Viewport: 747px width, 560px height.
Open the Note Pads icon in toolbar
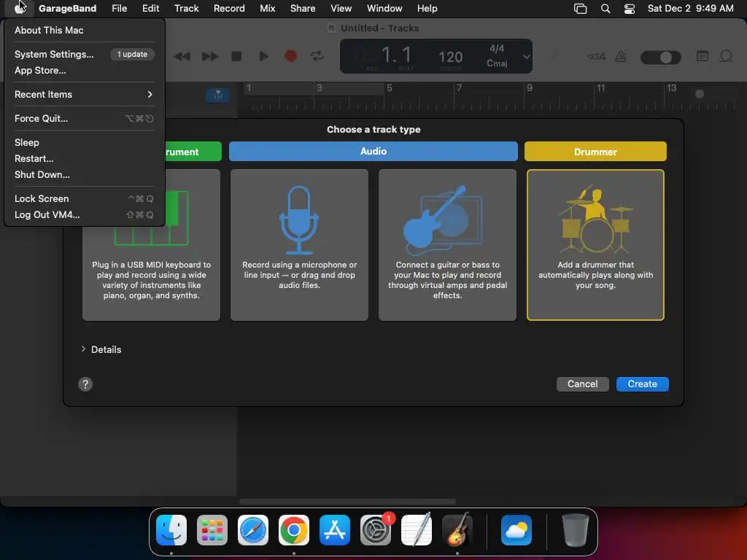pyautogui.click(x=703, y=56)
